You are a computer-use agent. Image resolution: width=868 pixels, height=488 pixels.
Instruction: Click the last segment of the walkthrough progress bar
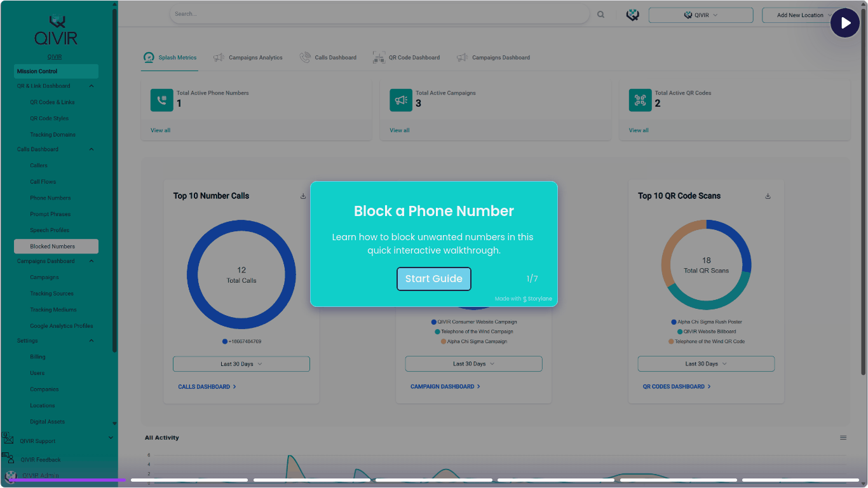tap(801, 480)
